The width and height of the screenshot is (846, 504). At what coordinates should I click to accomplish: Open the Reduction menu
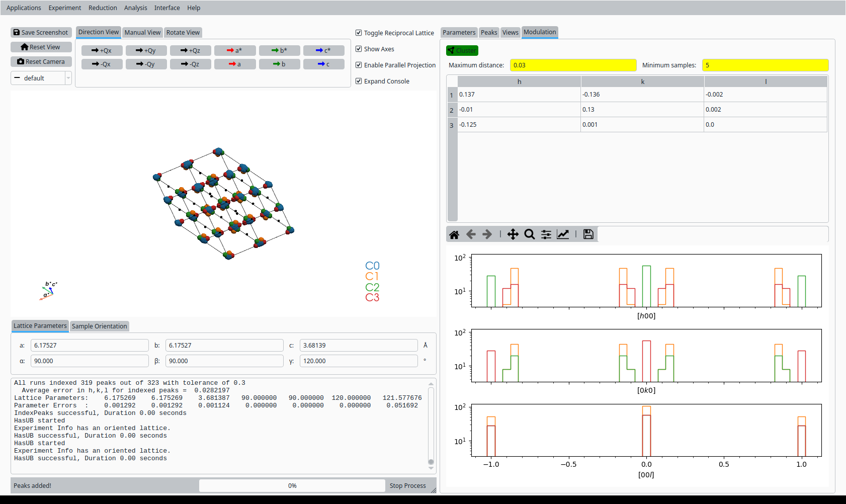click(x=103, y=8)
